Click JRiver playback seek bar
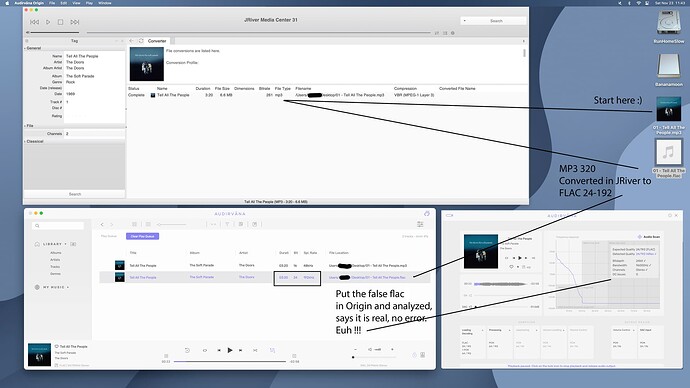690x388 pixels. (258, 33)
